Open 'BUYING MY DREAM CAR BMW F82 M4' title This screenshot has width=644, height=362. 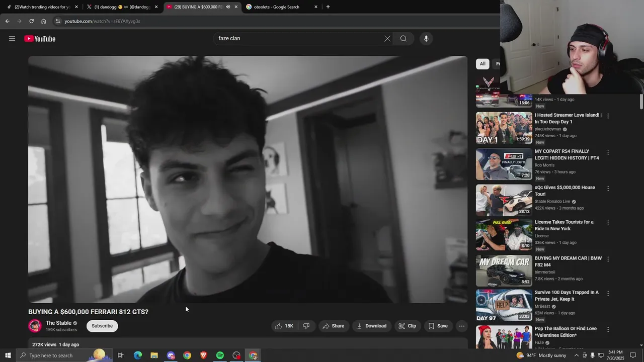pos(568,261)
